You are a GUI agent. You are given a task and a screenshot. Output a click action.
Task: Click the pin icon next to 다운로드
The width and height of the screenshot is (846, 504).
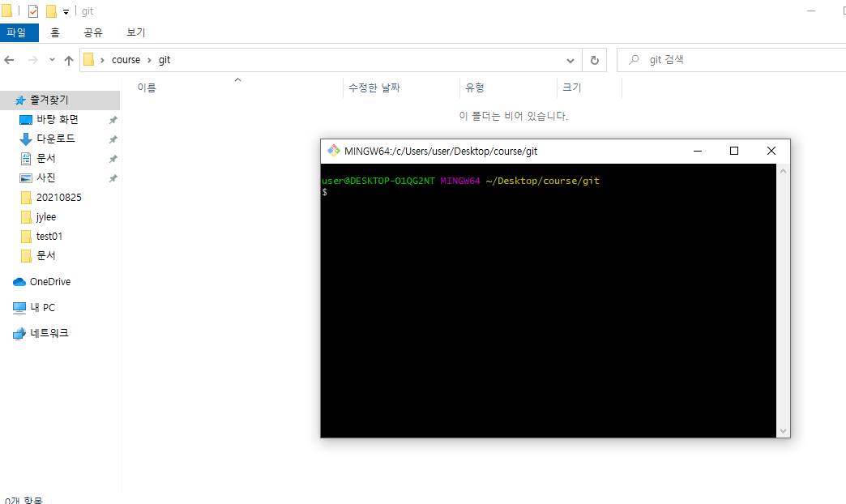[113, 139]
